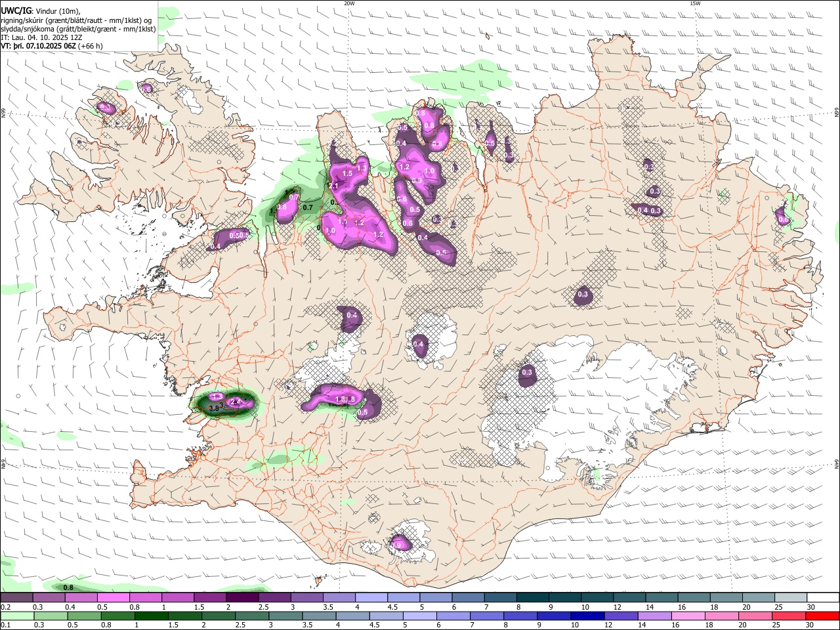Click the "15W" longitude label
This screenshot has width=840, height=630.
tap(695, 3)
